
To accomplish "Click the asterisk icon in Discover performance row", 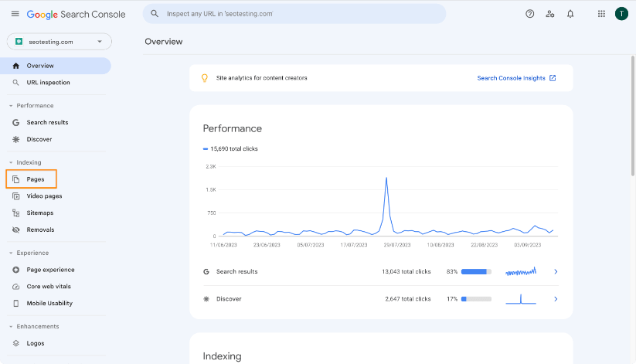I will click(x=206, y=299).
